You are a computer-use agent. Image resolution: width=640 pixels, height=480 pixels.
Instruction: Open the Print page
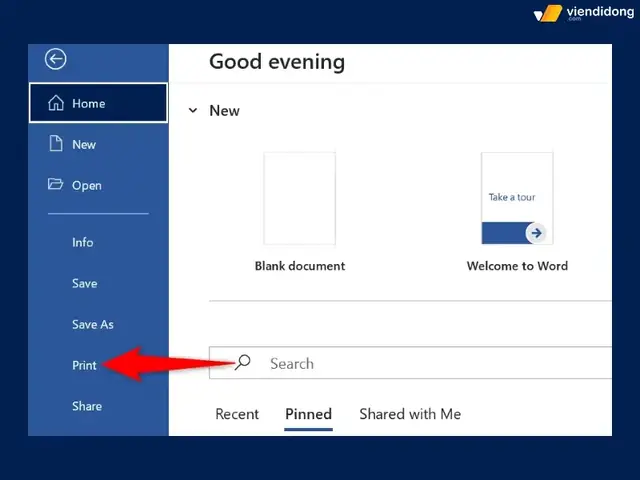(84, 365)
